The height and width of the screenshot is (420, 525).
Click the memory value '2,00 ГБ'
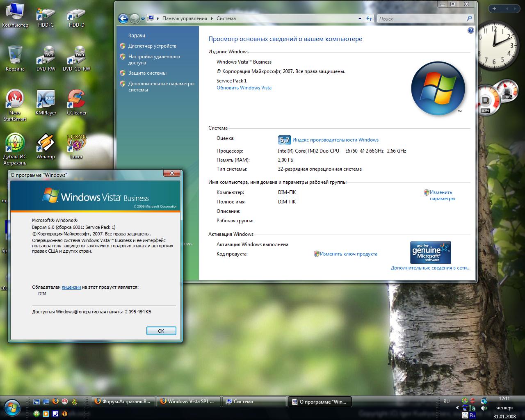click(285, 160)
